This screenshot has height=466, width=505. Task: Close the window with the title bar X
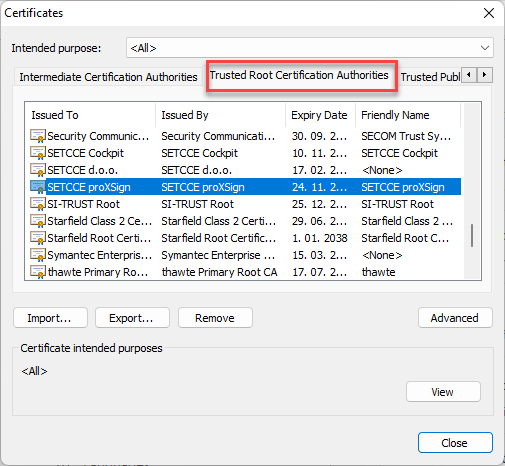(x=489, y=13)
